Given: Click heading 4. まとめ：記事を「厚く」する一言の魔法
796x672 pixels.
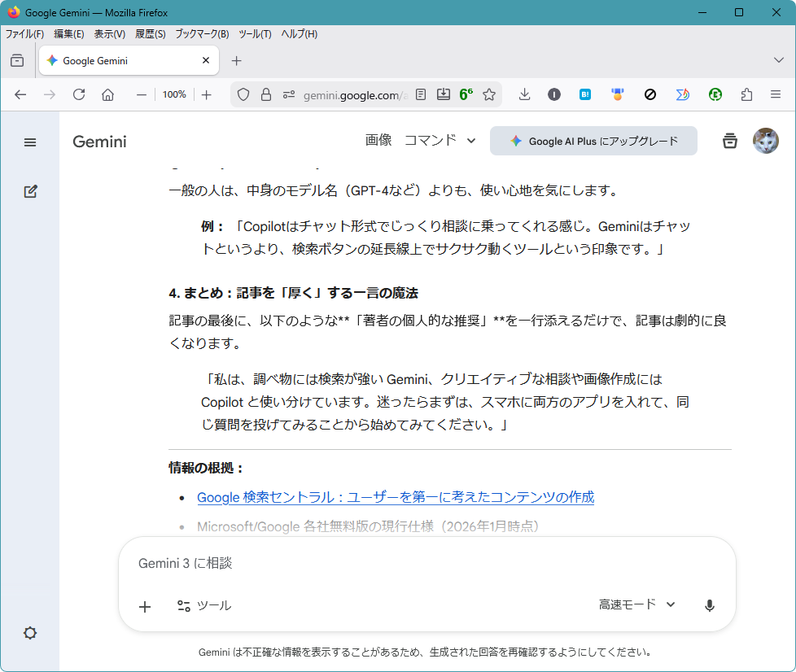Looking at the screenshot, I should pos(294,293).
